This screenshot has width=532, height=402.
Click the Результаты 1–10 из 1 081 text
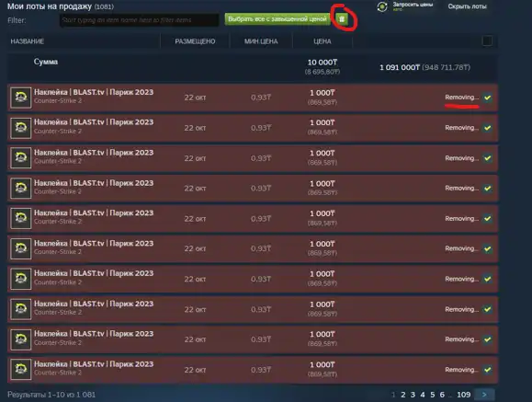pyautogui.click(x=51, y=395)
